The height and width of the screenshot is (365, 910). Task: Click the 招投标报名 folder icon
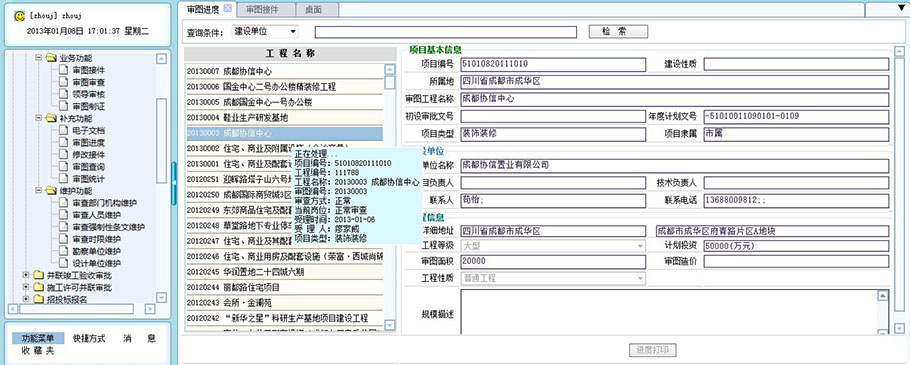(38, 299)
